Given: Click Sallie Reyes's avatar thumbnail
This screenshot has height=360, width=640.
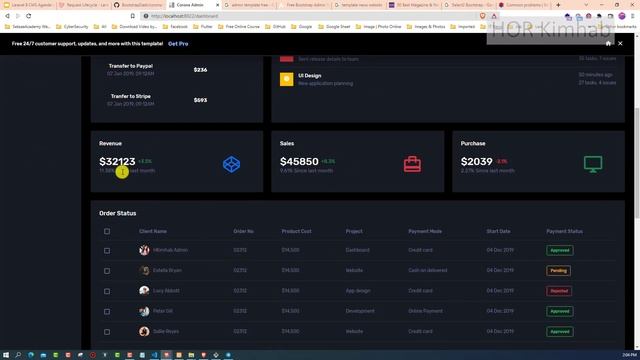Looking at the screenshot, I should click(144, 331).
